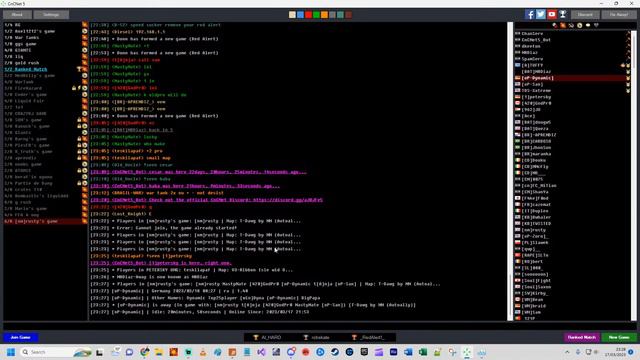This screenshot has width=640, height=360.
Task: Open the CnCNet YouTube icon
Action: [x=551, y=14]
